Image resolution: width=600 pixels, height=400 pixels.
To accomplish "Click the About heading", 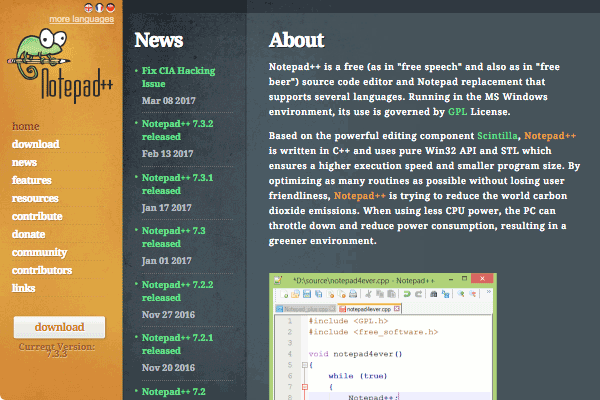I will click(297, 40).
